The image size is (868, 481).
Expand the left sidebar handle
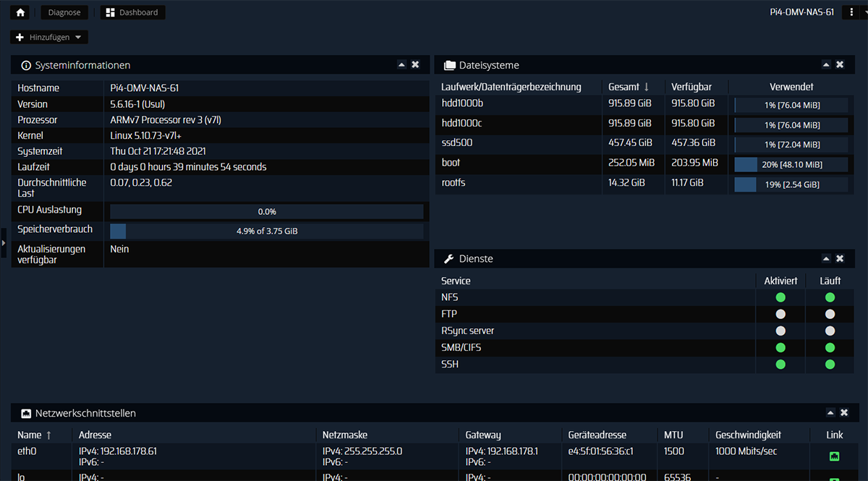[4, 243]
